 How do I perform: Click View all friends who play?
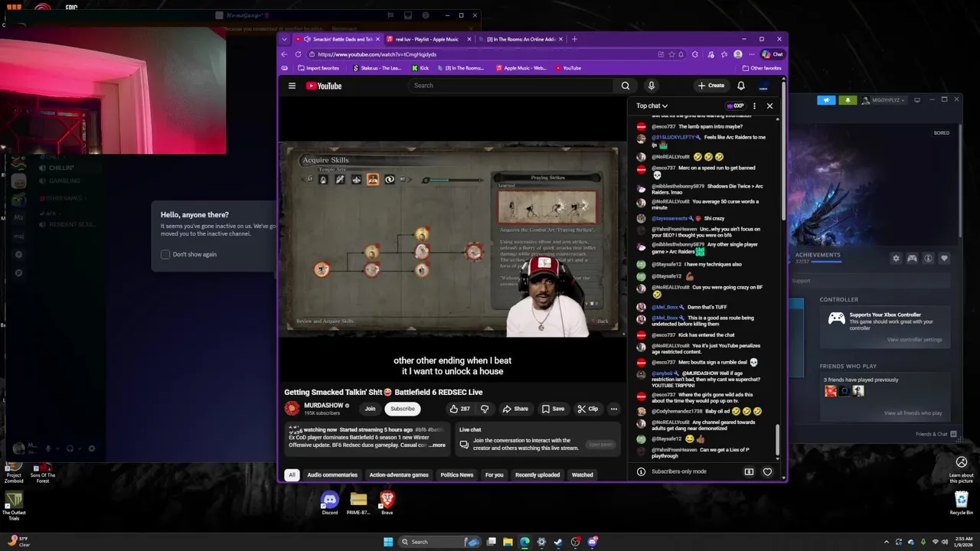(913, 413)
